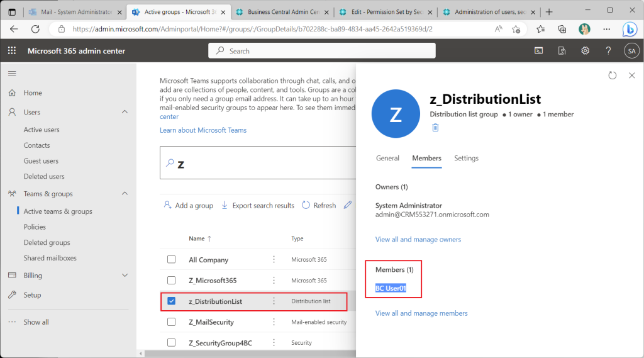Switch to the General tab
644x358 pixels.
(x=387, y=158)
